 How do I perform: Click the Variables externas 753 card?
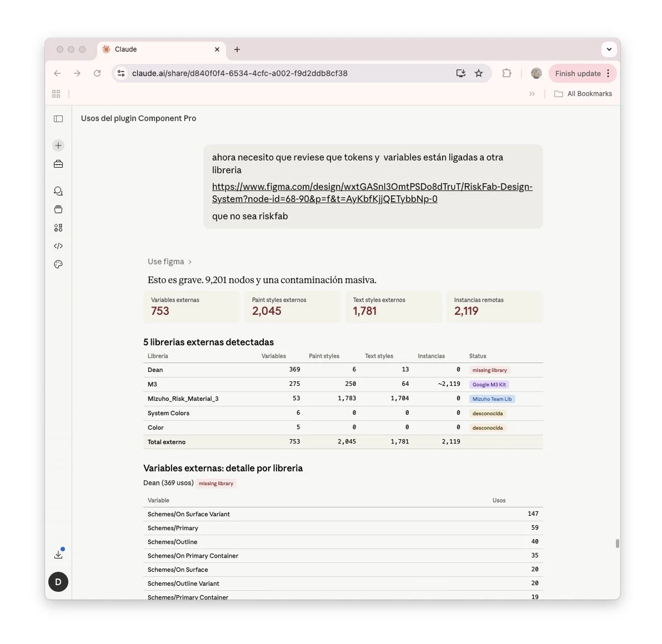pos(191,307)
